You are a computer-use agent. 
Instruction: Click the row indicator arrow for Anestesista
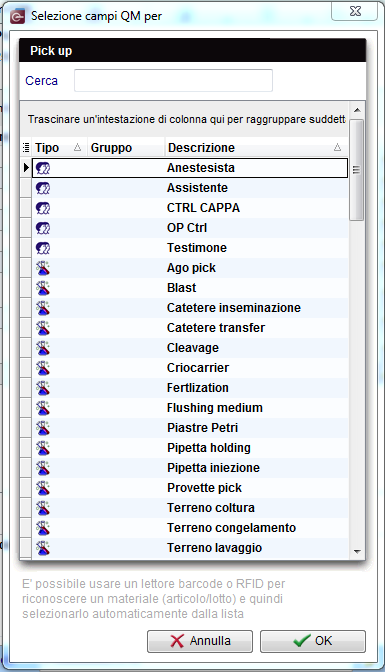[x=26, y=168]
